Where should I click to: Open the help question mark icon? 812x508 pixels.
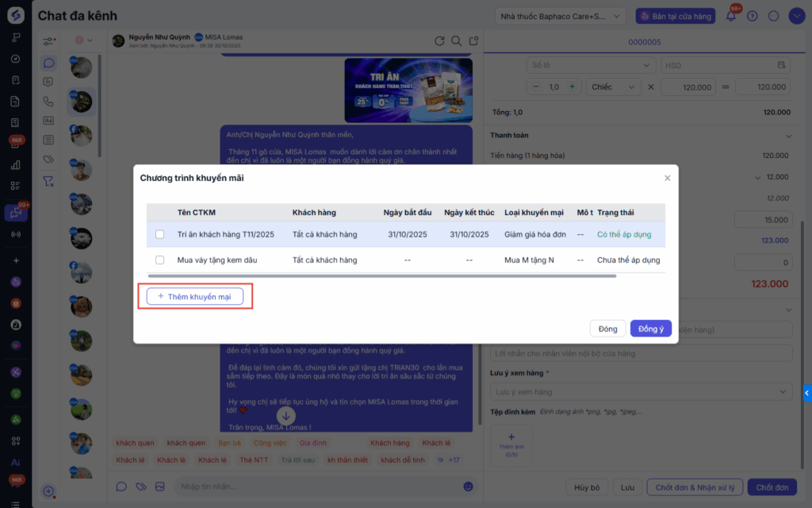[752, 16]
